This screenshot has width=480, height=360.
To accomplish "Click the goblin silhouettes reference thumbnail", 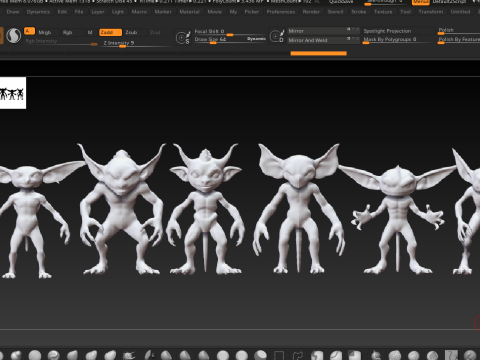I will tap(13, 93).
